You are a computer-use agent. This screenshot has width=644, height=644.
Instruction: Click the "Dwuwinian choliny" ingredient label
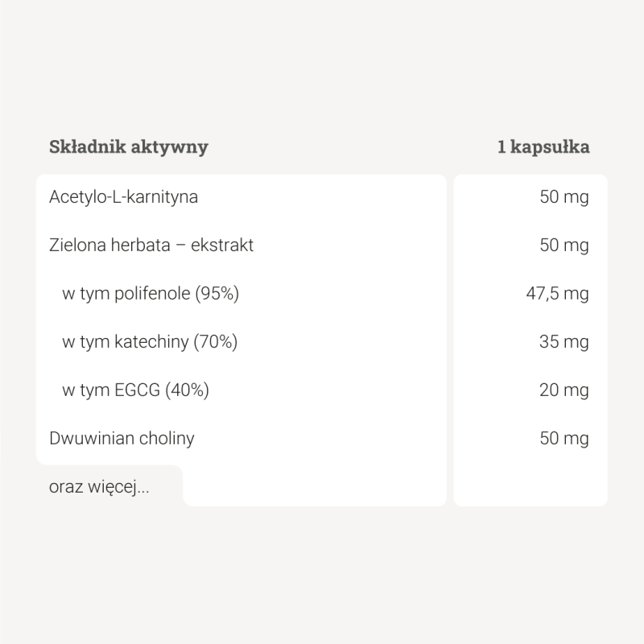coord(122,438)
